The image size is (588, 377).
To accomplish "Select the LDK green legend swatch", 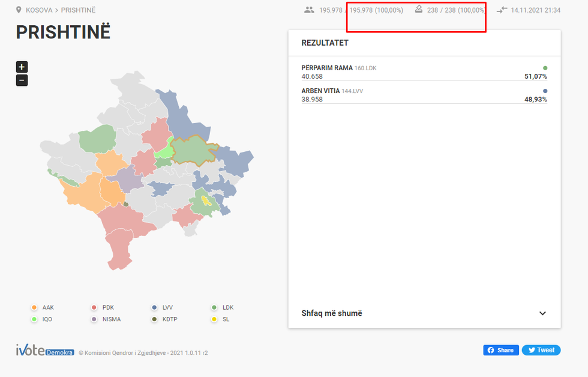I will [x=214, y=308].
